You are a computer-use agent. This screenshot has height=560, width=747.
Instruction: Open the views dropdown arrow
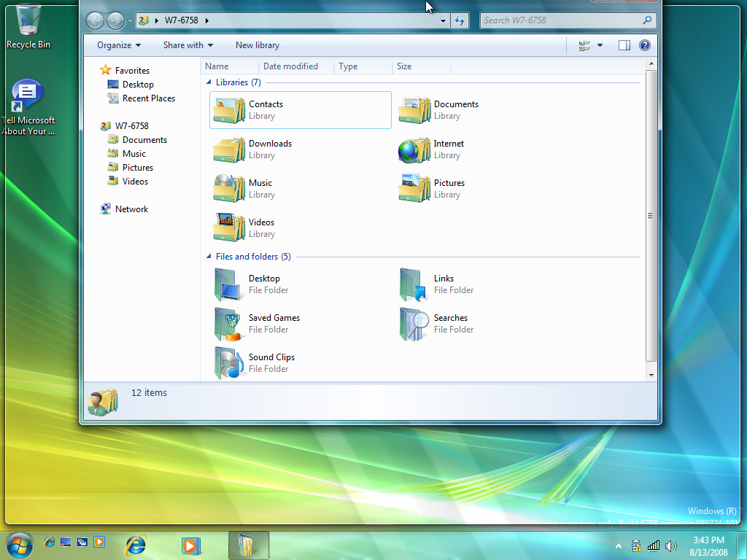coord(600,45)
